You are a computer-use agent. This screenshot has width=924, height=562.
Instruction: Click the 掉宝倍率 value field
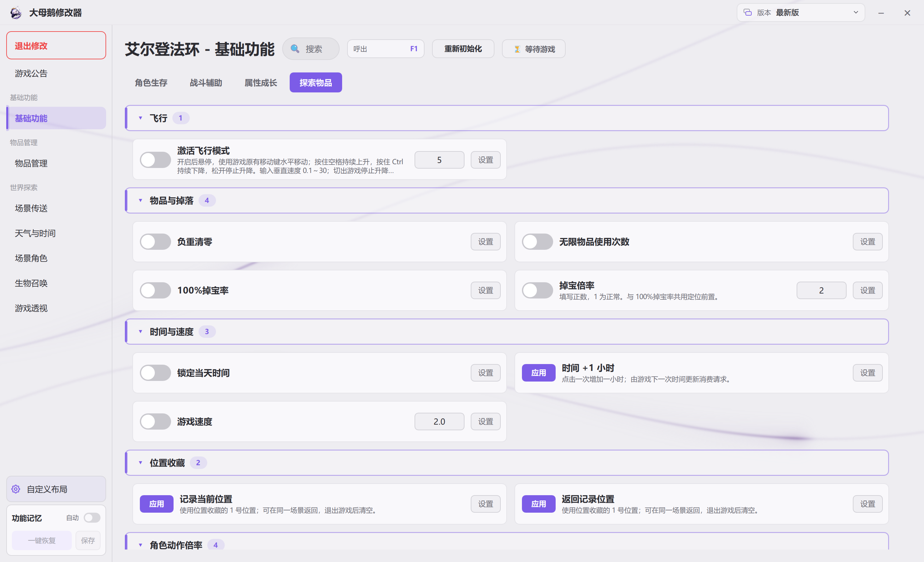pos(821,290)
